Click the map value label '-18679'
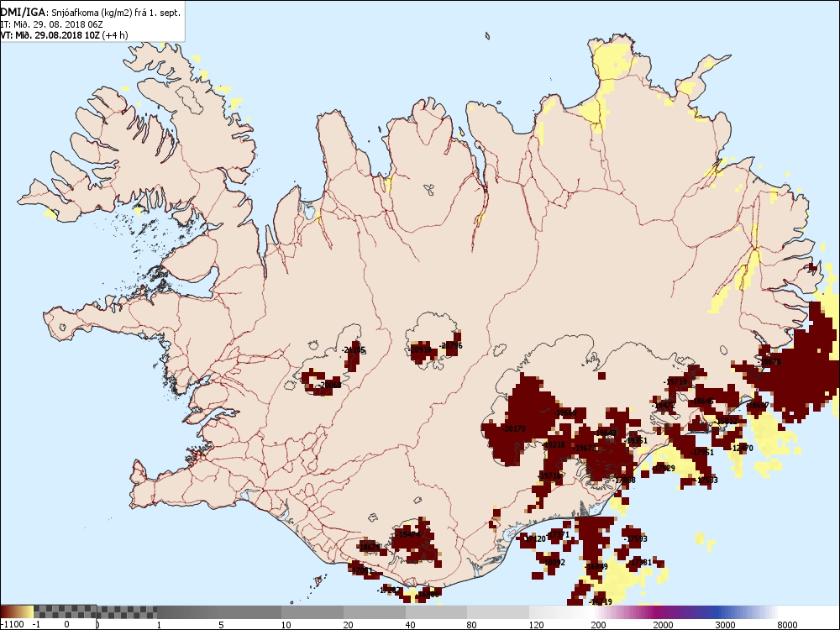 tap(369, 547)
